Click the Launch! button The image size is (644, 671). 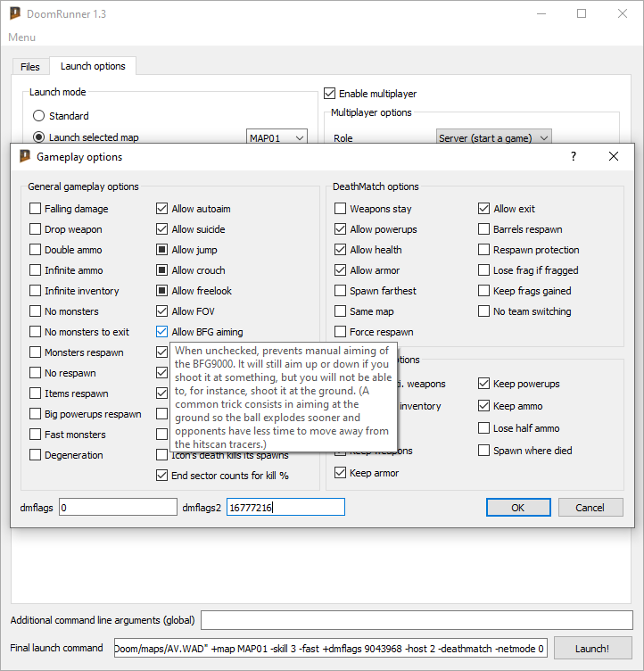pyautogui.click(x=592, y=649)
